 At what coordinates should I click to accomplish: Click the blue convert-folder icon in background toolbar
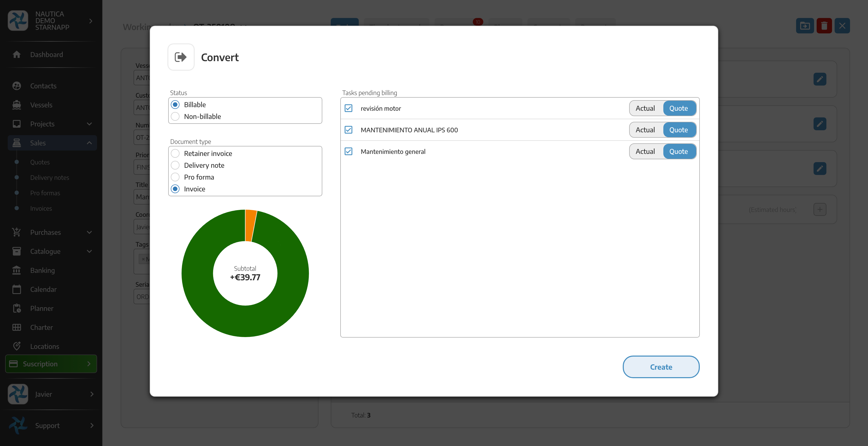(805, 26)
